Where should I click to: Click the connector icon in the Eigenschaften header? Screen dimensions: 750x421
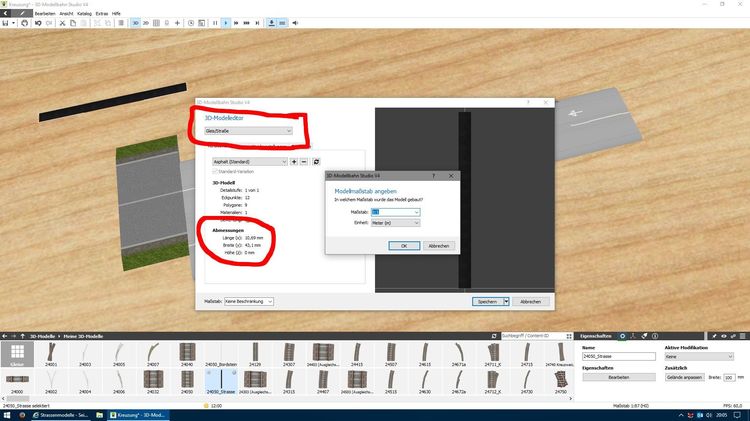tap(633, 336)
